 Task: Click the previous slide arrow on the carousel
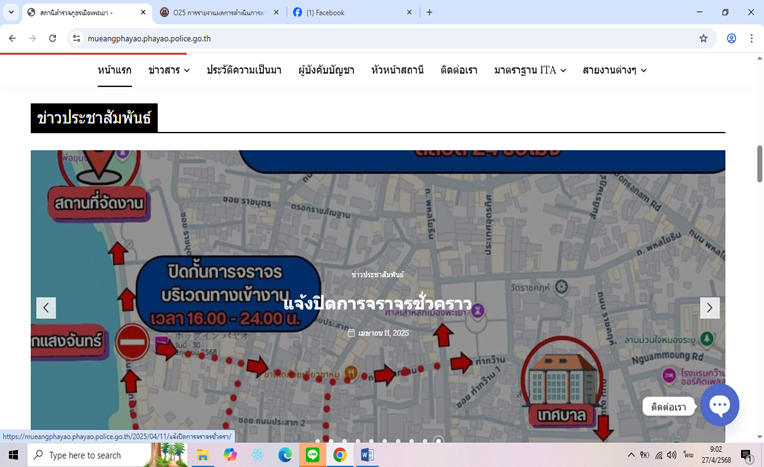46,308
